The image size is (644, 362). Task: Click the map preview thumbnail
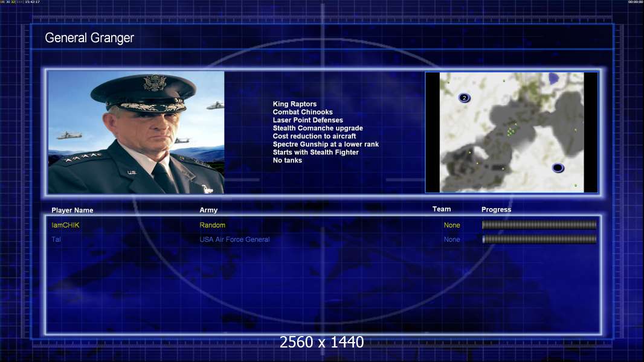pos(511,132)
